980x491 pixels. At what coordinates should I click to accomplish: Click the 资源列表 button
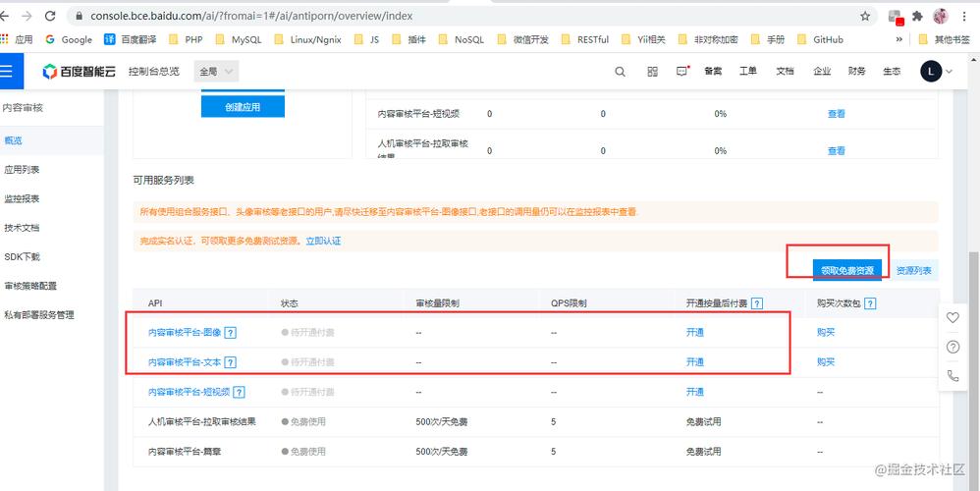pos(914,270)
